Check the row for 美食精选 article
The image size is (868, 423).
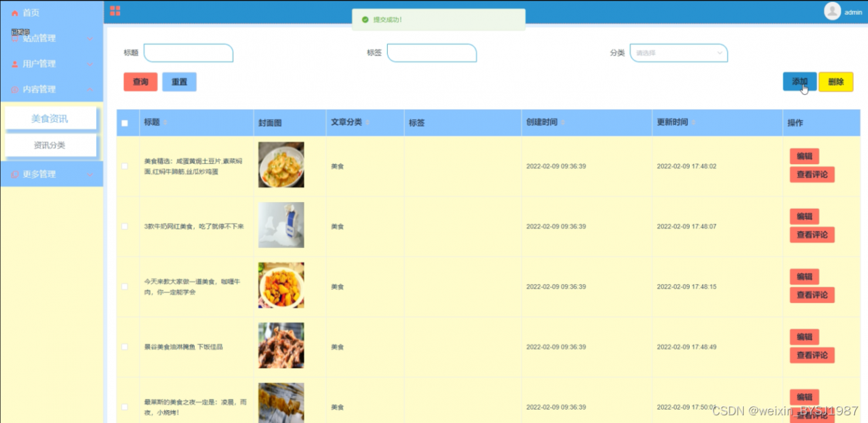tap(124, 166)
